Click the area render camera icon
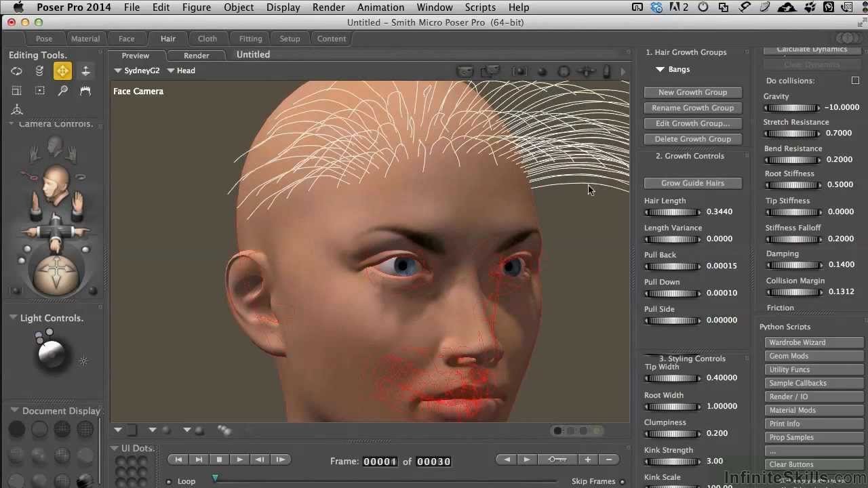 (490, 71)
